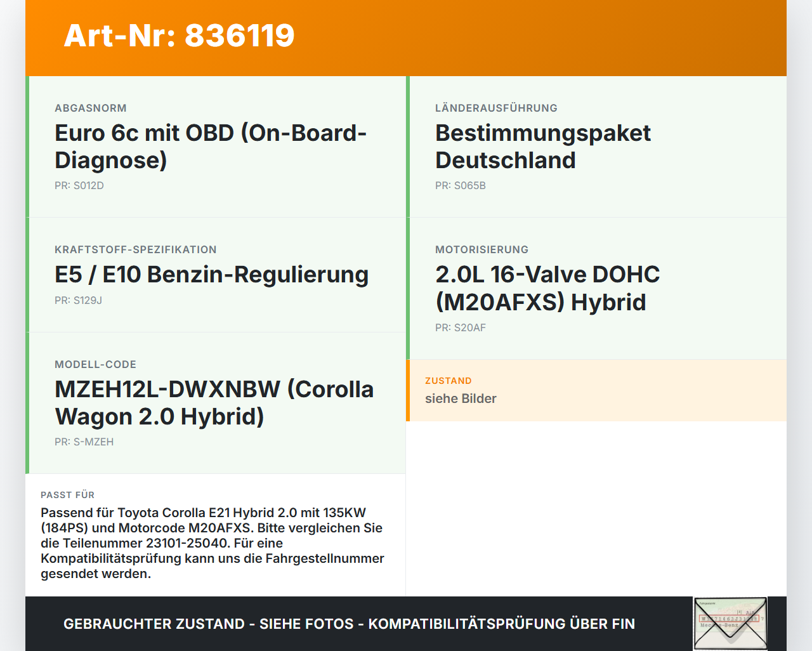Click E5 / E10 Benzin-Regulierung value
The image size is (812, 651).
tap(212, 275)
